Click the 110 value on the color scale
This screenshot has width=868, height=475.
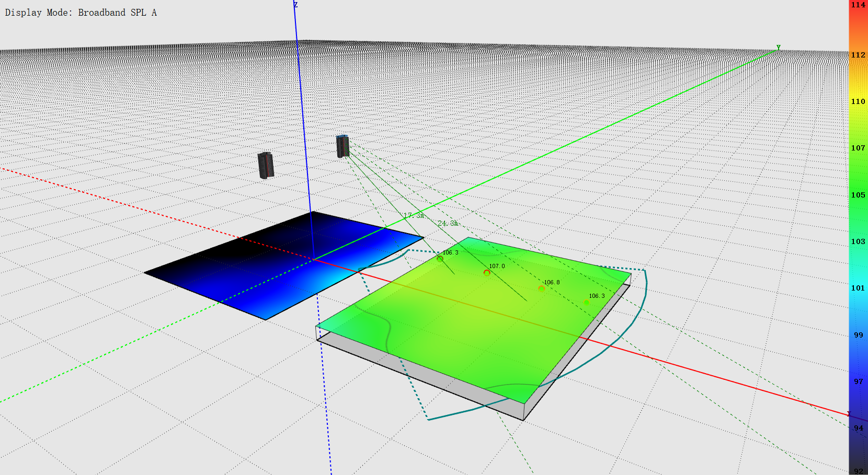tap(858, 101)
